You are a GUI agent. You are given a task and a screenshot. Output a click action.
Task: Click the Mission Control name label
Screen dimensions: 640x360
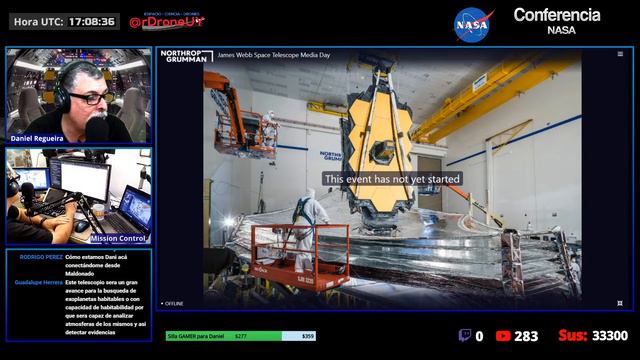pyautogui.click(x=118, y=238)
